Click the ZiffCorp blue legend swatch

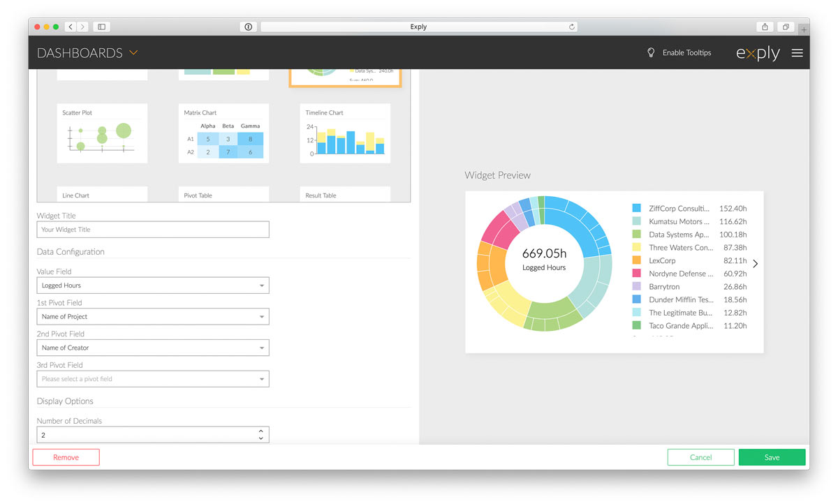pos(636,208)
